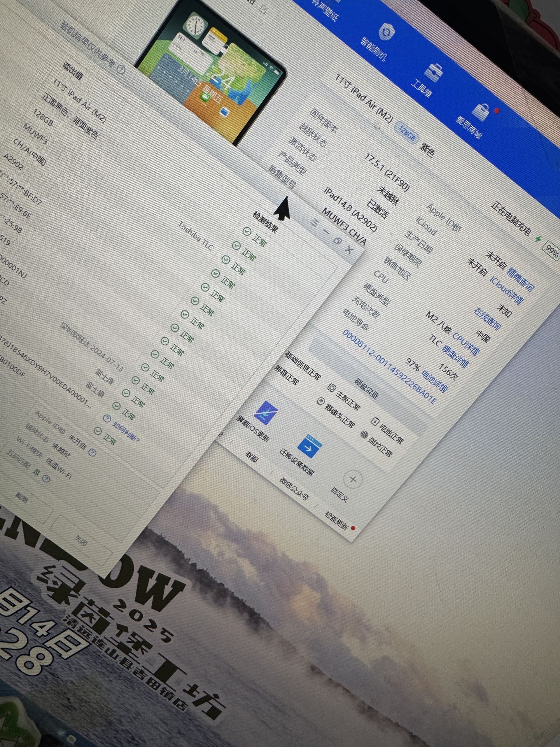Click the help icon next to 验机结果仅供参考
Screen dimensions: 560x747
(x=121, y=69)
